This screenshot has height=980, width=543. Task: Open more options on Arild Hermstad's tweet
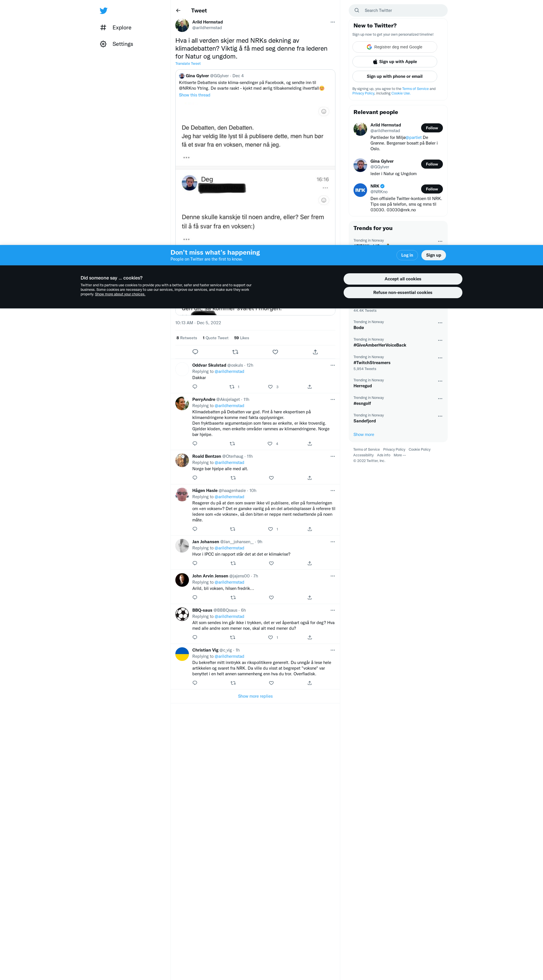click(x=332, y=22)
